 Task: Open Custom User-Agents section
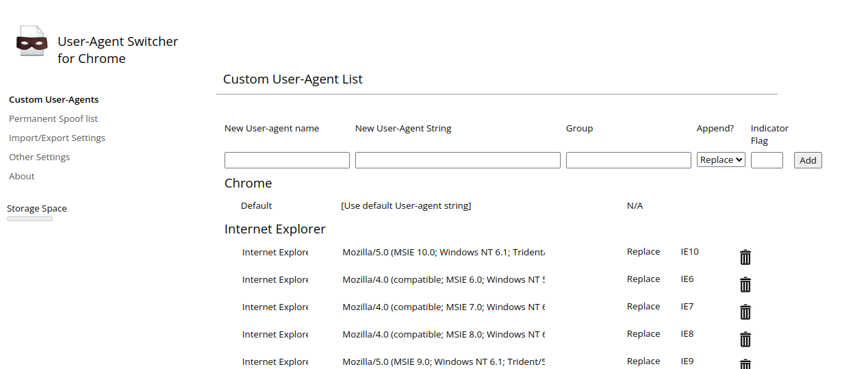pyautogui.click(x=53, y=100)
